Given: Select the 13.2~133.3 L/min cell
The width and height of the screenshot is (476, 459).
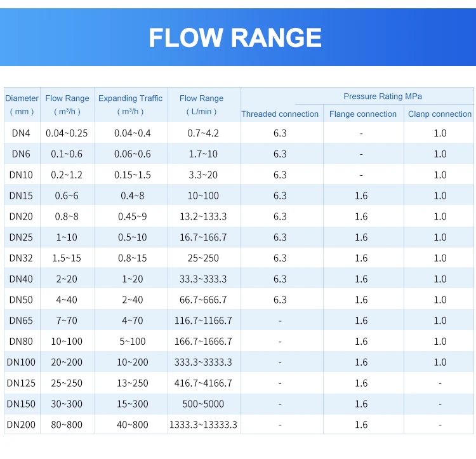Looking at the screenshot, I should click(x=203, y=216).
